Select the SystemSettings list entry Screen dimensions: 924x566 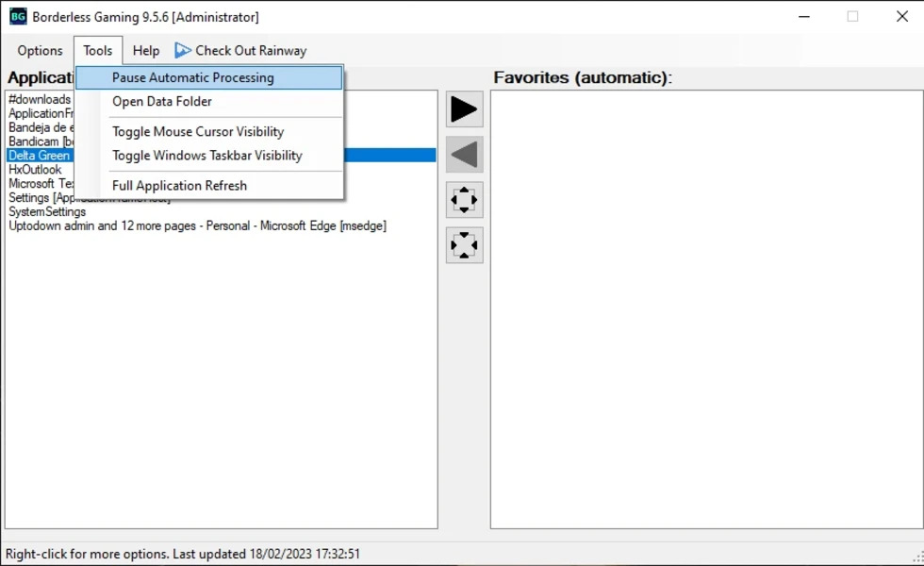point(47,212)
